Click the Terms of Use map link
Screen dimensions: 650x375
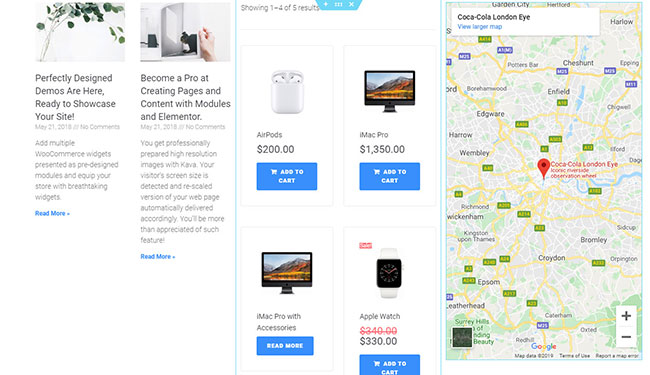pyautogui.click(x=574, y=356)
